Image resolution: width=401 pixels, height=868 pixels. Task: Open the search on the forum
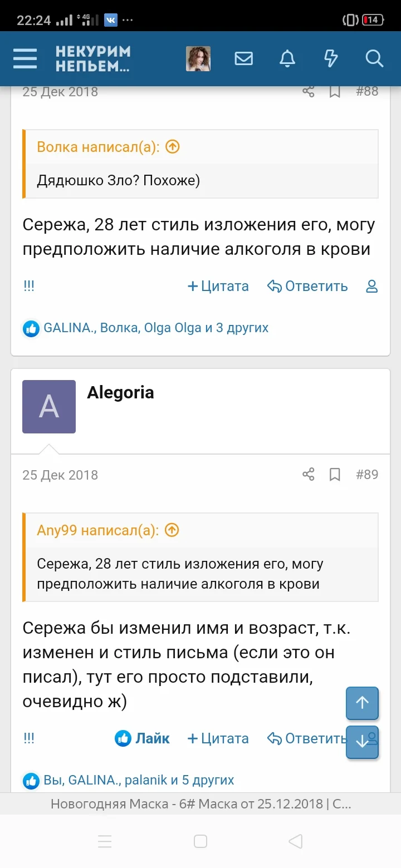[x=374, y=58]
